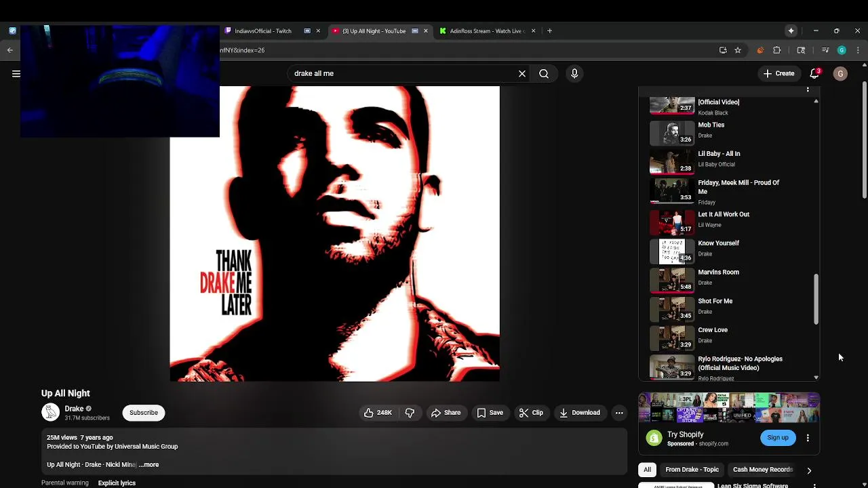This screenshot has height=488, width=868.
Task: Dislike the Up All Night video
Action: point(410,413)
